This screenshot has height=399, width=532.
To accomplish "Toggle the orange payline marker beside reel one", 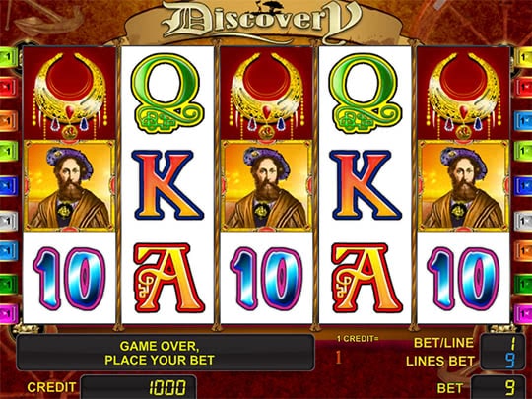I will [9, 120].
